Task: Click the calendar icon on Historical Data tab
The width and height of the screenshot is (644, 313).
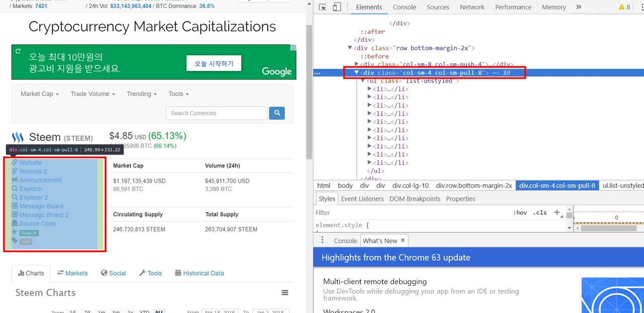Action: pos(178,273)
